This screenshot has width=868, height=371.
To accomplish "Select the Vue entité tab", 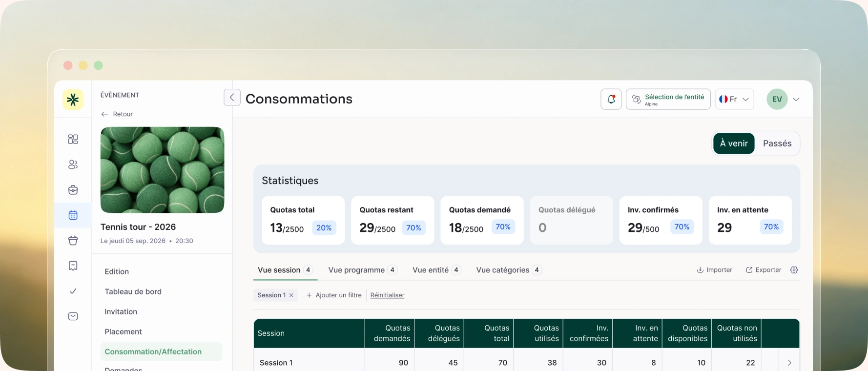I will pos(436,270).
